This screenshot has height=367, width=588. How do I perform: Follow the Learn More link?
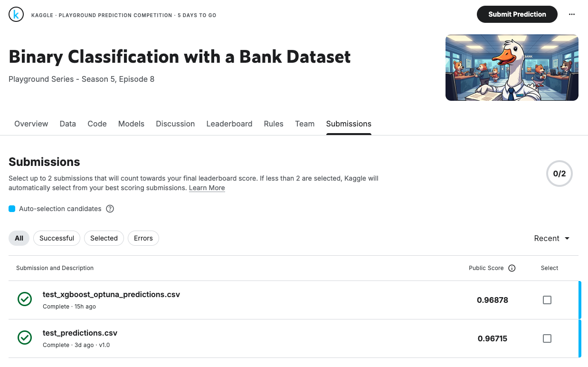pyautogui.click(x=207, y=188)
